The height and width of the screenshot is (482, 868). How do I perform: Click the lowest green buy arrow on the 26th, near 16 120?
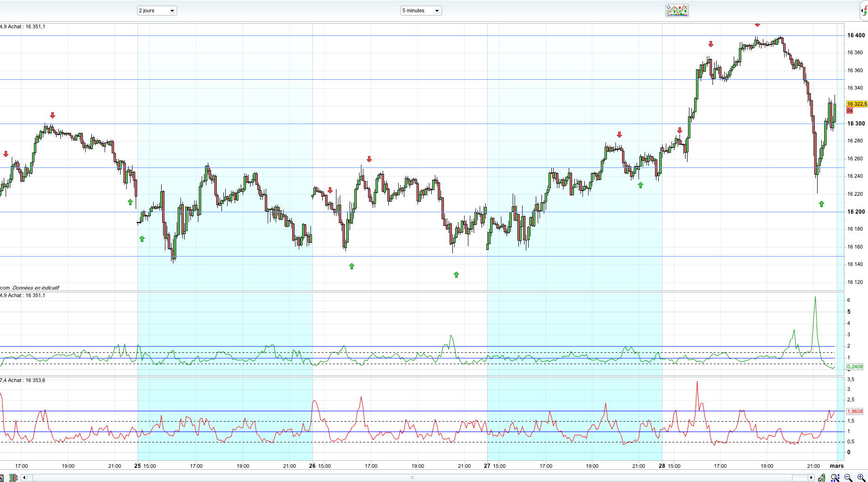(456, 274)
